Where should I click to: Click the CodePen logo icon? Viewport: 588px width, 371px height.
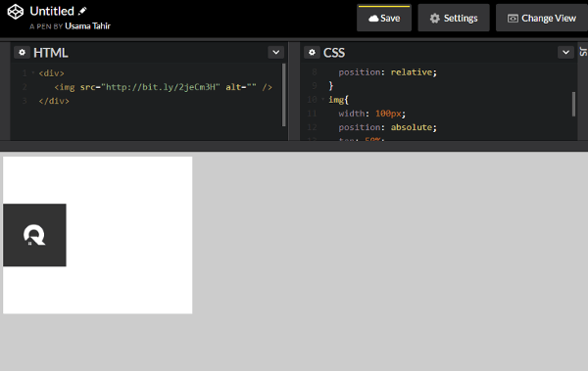pyautogui.click(x=16, y=12)
